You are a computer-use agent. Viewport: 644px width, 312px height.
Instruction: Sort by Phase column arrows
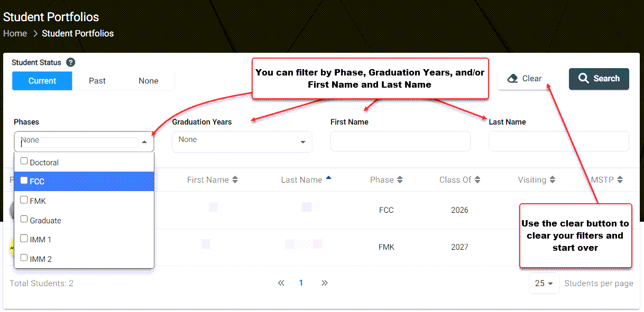point(400,180)
